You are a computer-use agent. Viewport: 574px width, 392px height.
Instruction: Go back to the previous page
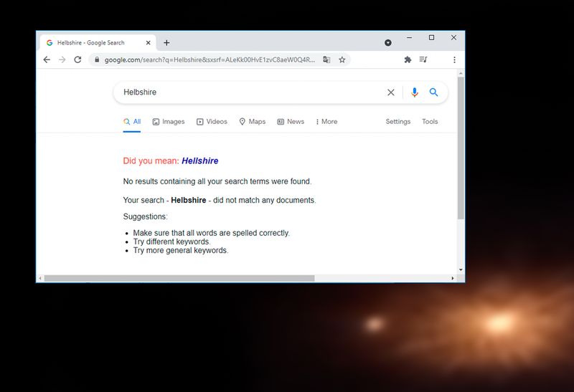tap(47, 59)
